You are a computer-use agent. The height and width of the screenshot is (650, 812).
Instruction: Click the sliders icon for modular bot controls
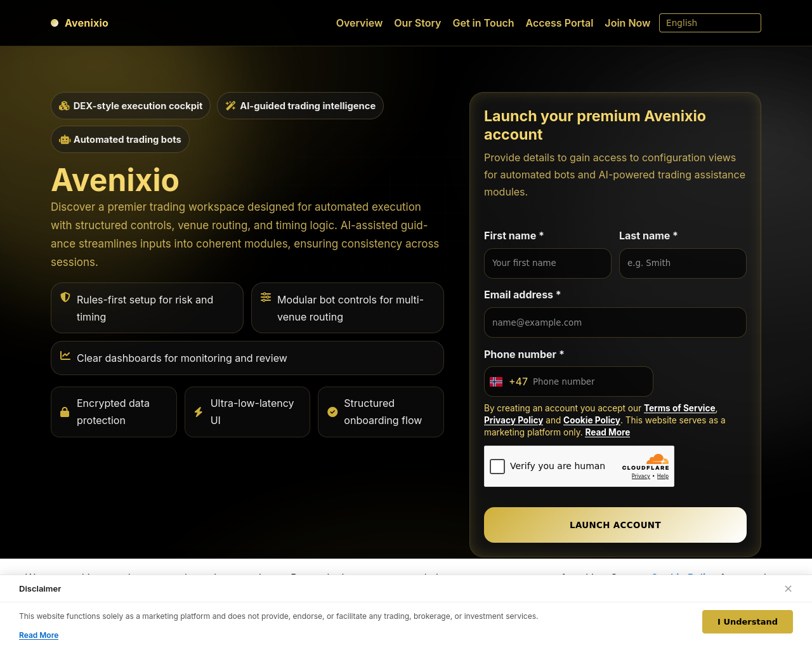[x=266, y=297]
